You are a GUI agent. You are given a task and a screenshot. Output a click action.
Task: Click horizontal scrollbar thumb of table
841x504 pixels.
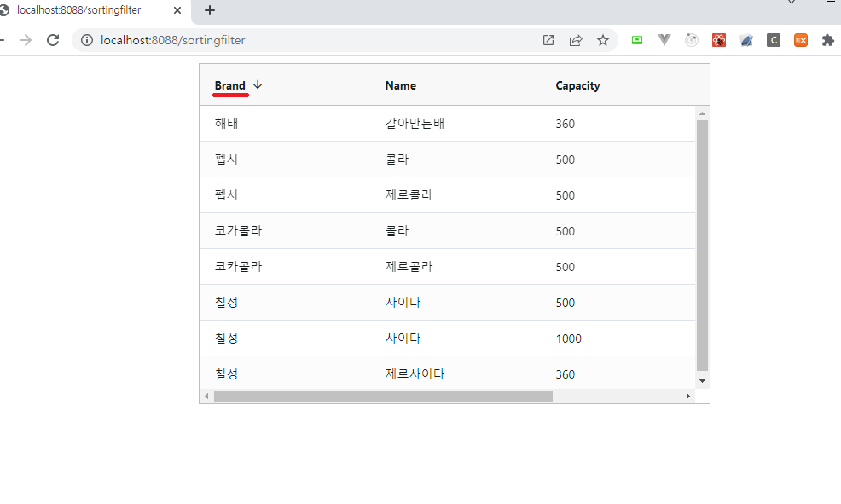tap(383, 397)
